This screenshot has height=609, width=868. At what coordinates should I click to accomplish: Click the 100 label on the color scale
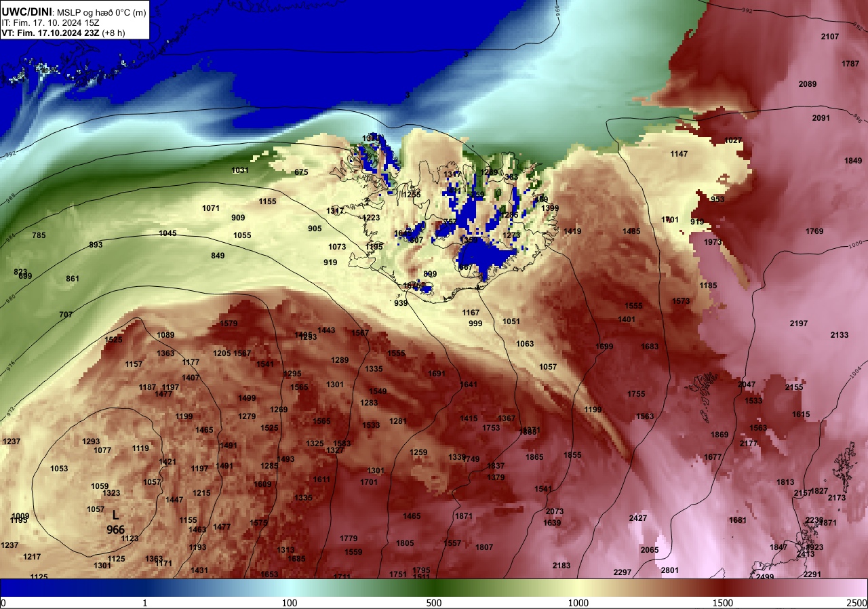pyautogui.click(x=290, y=603)
